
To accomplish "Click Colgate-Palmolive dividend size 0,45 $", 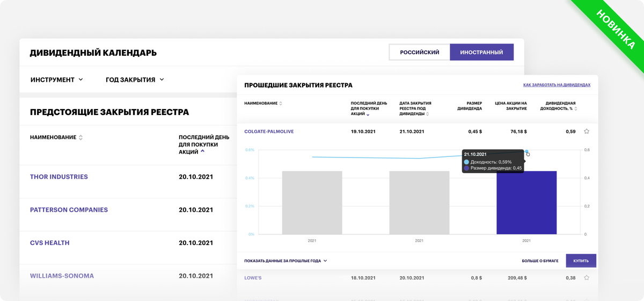I will [475, 132].
